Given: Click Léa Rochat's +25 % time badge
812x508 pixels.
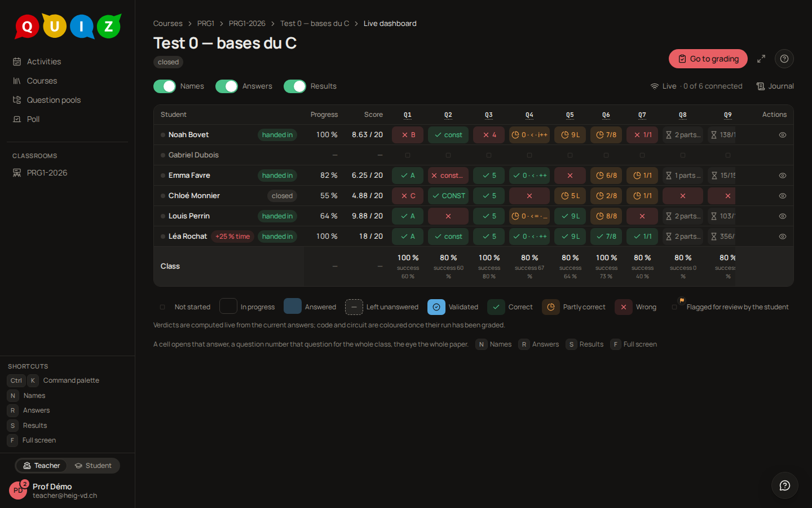Looking at the screenshot, I should click(x=233, y=237).
